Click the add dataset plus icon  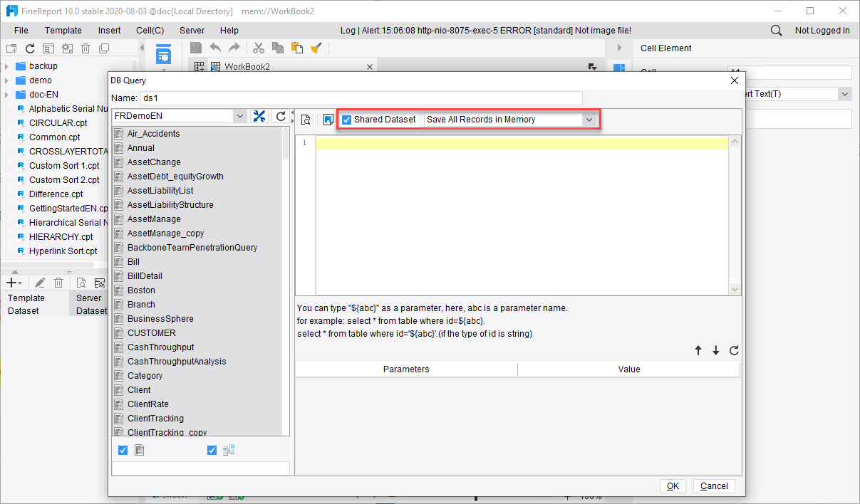[x=14, y=283]
